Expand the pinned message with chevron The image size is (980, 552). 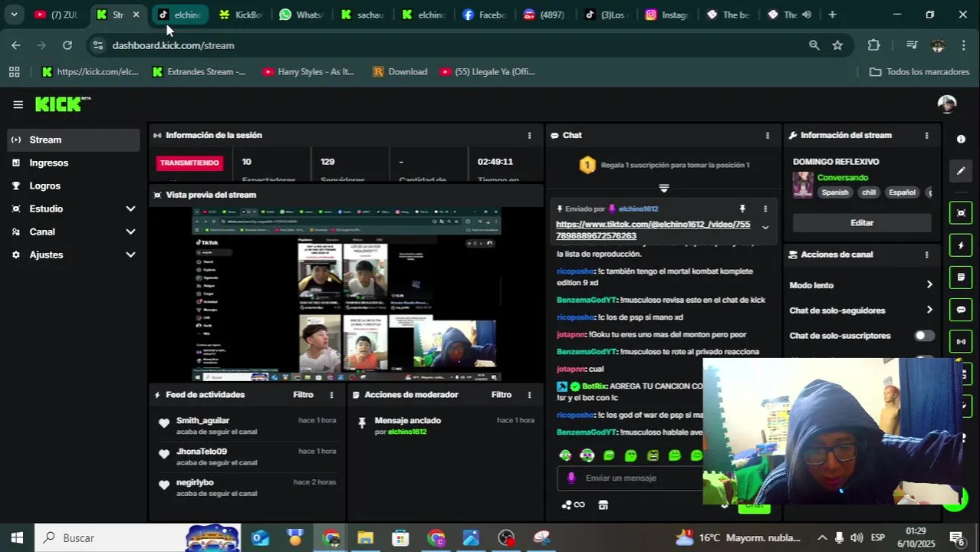point(765,228)
